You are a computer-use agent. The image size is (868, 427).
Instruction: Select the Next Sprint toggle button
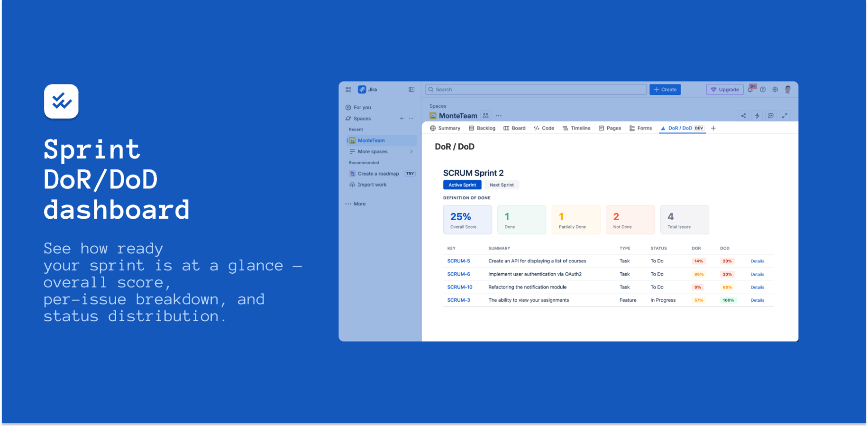click(x=502, y=185)
